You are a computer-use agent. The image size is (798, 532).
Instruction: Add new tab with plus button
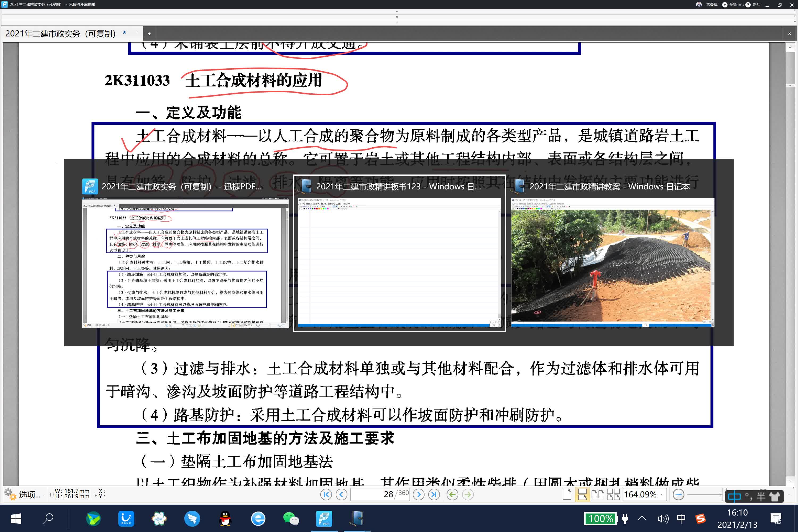coord(149,34)
